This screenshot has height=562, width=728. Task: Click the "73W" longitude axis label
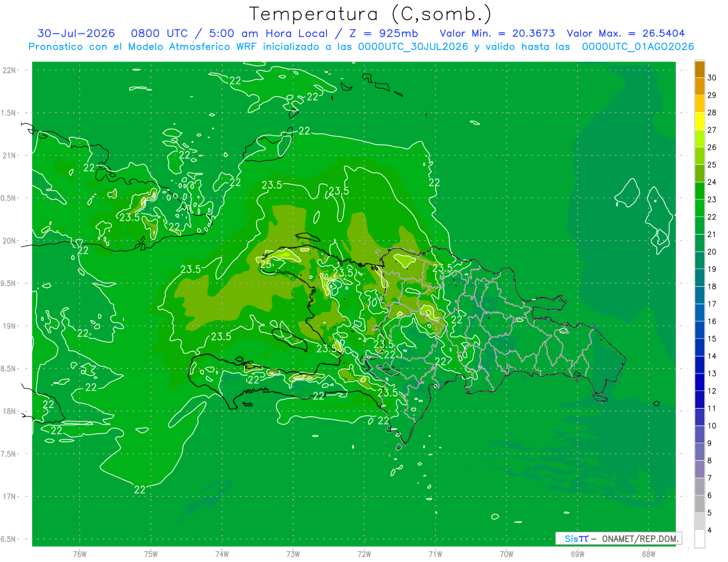point(293,554)
